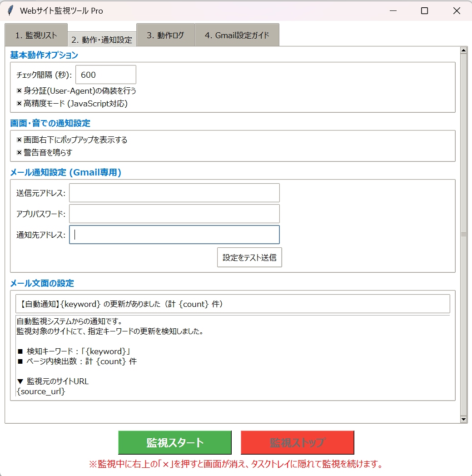The height and width of the screenshot is (476, 472).
Task: Disable 画面右下にポップアップを表示する checkbox
Action: pos(19,140)
